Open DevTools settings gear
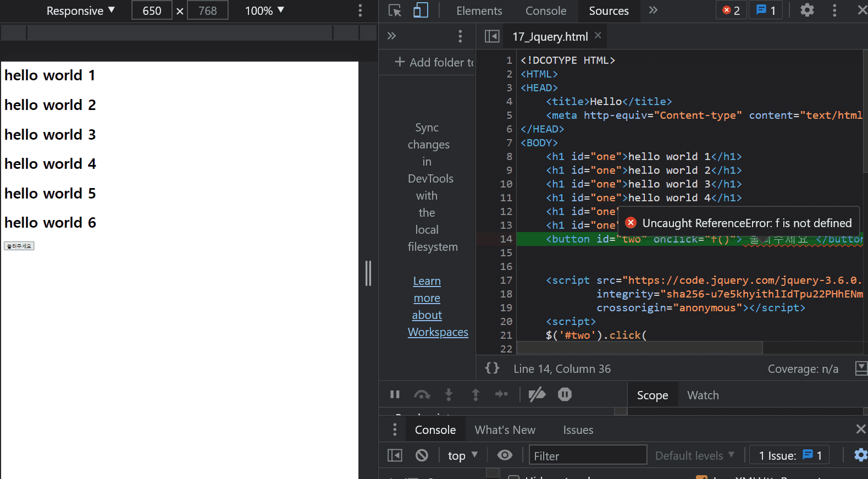 click(807, 10)
